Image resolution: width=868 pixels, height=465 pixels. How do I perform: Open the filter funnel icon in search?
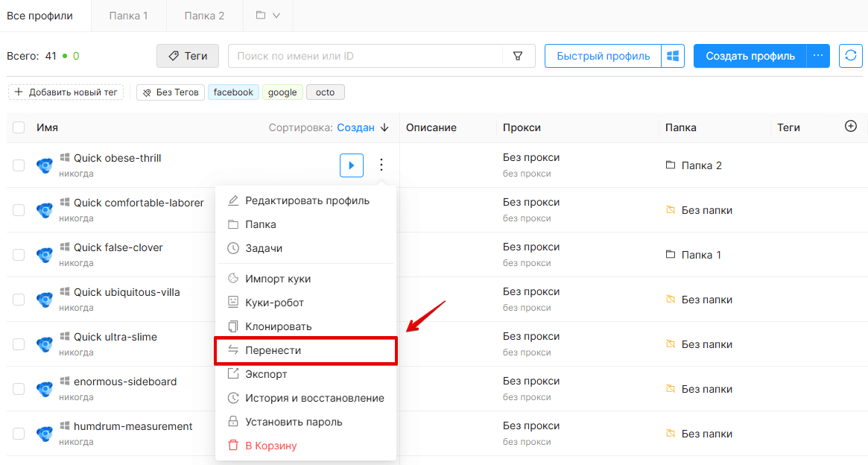(x=518, y=56)
